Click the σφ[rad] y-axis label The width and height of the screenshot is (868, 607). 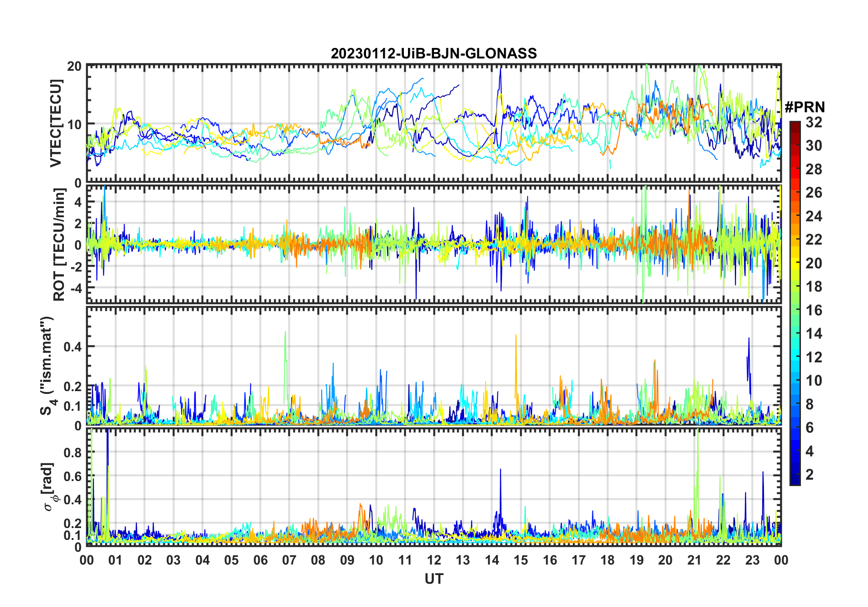[49, 487]
